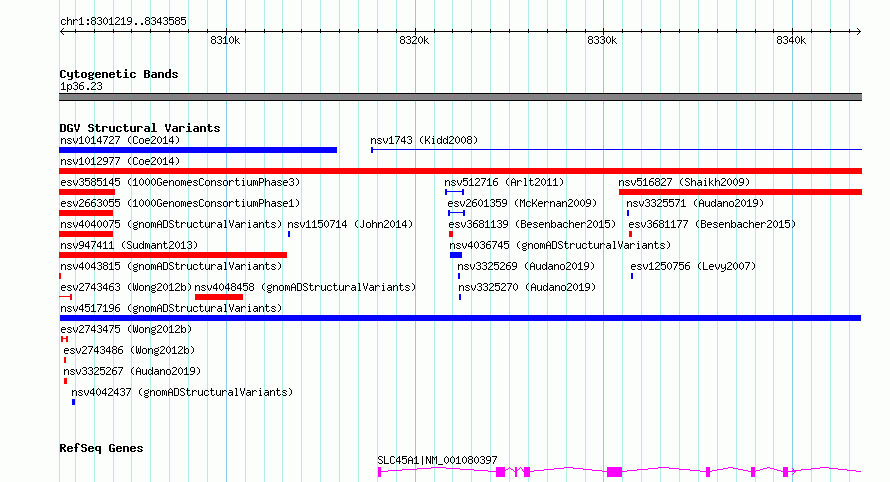This screenshot has width=890, height=482.
Task: Select nsv4048458 (gnomADStructuralVariants) label
Action: (305, 287)
